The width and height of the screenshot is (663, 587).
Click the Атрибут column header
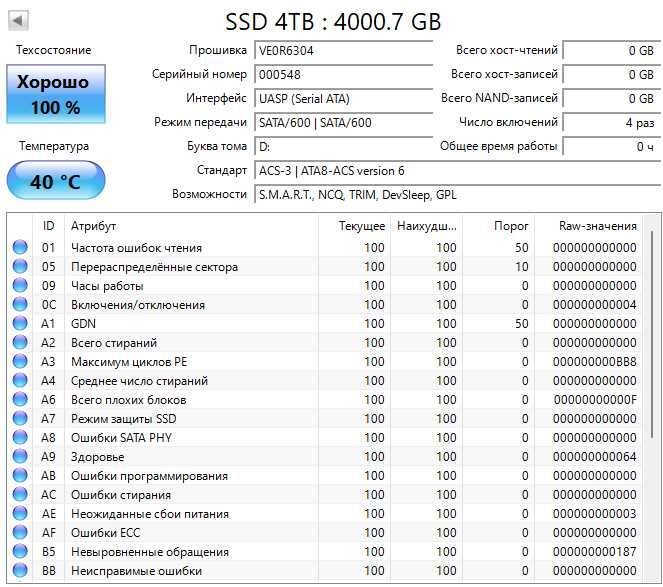(190, 226)
